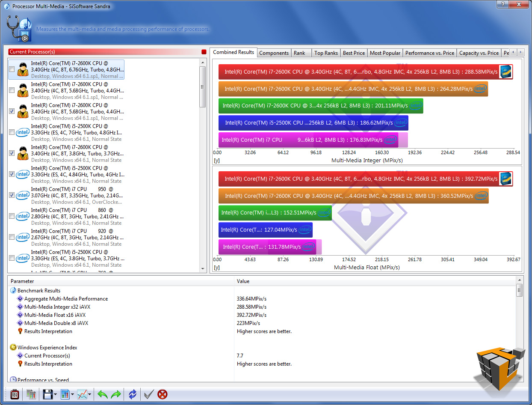Click the Intel logo of the 7GHz i5-2500K entry

pos(23,132)
